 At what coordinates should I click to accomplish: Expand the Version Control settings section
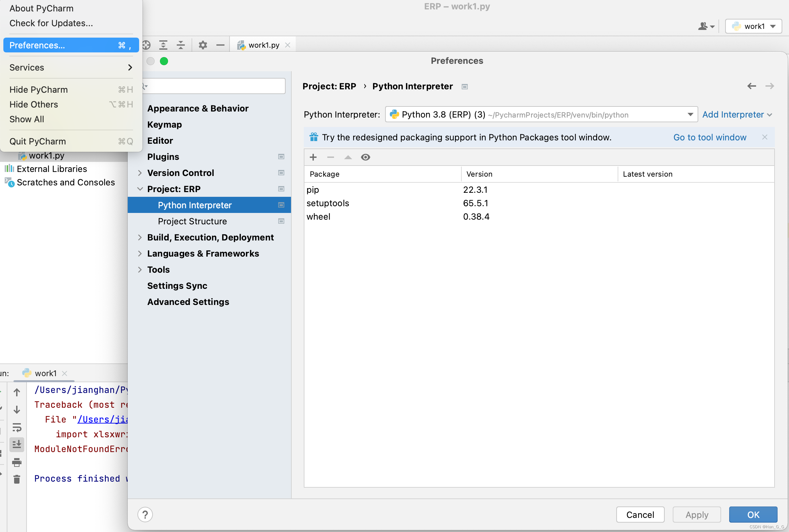(140, 173)
